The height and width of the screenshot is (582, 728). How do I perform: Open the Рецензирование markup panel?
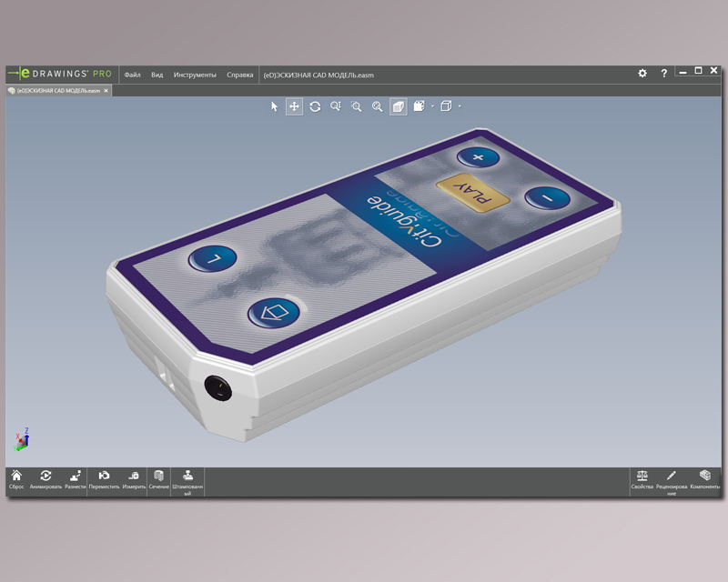[672, 482]
